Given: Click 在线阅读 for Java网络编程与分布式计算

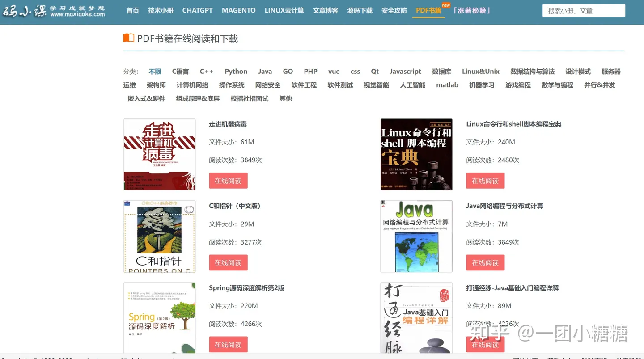Looking at the screenshot, I should pos(485,262).
